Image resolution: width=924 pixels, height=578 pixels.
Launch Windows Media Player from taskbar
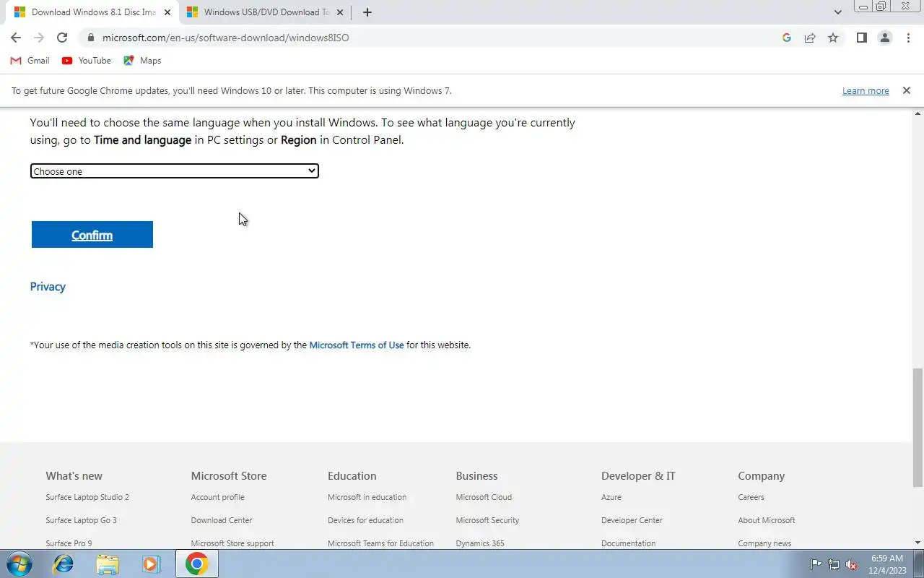point(151,564)
